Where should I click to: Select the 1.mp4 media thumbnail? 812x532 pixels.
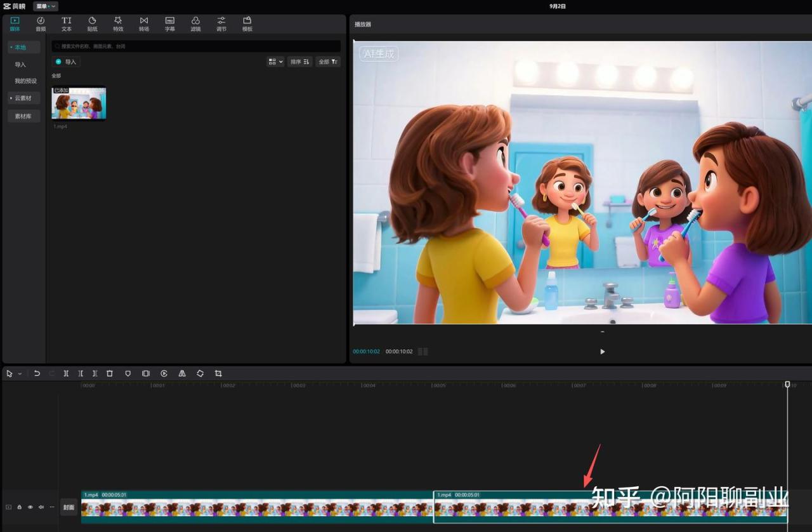(79, 103)
